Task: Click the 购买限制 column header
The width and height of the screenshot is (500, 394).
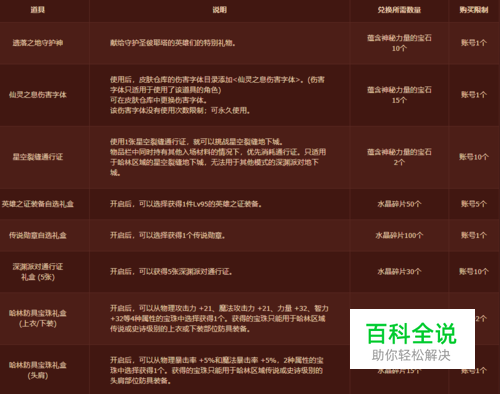Action: pos(474,10)
